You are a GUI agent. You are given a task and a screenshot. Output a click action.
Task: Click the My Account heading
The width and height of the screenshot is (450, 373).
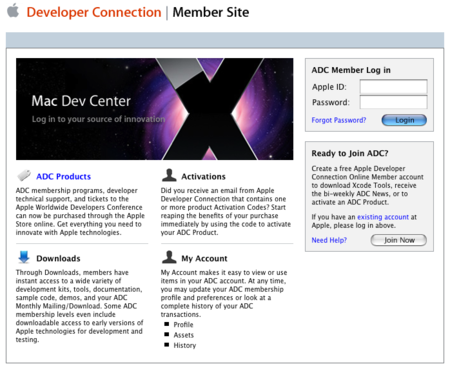pos(204,259)
